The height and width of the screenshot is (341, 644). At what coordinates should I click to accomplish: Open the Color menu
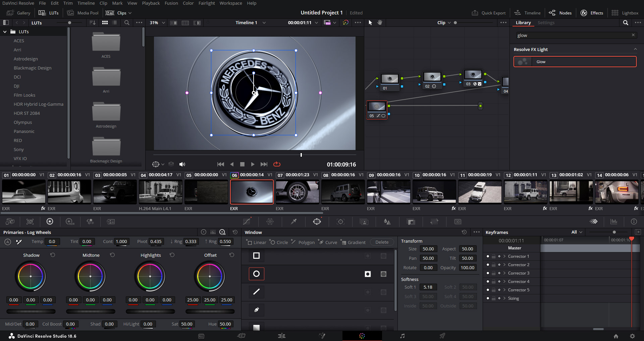pyautogui.click(x=188, y=3)
